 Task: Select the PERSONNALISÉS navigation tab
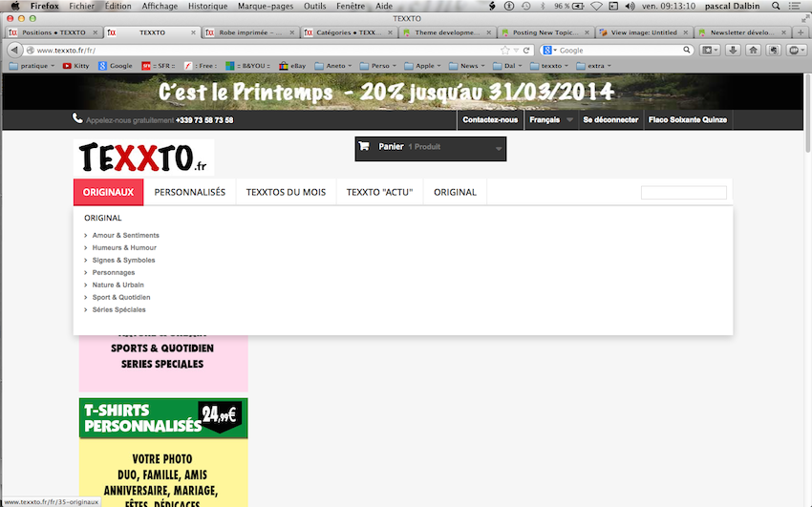point(189,192)
